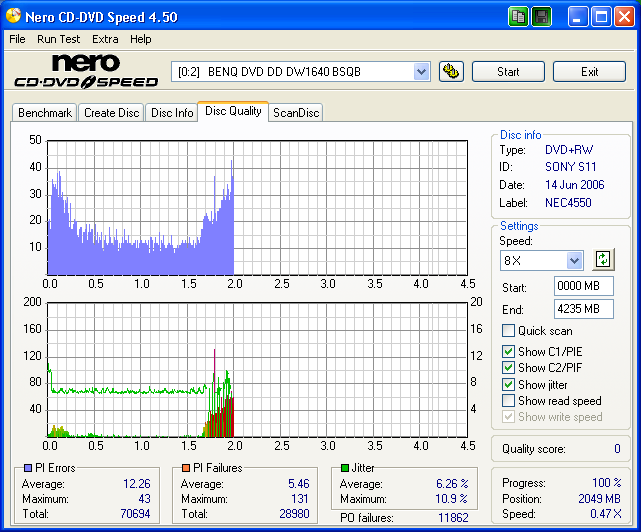Enable the Quick scan checkbox
The width and height of the screenshot is (641, 532).
click(x=509, y=331)
